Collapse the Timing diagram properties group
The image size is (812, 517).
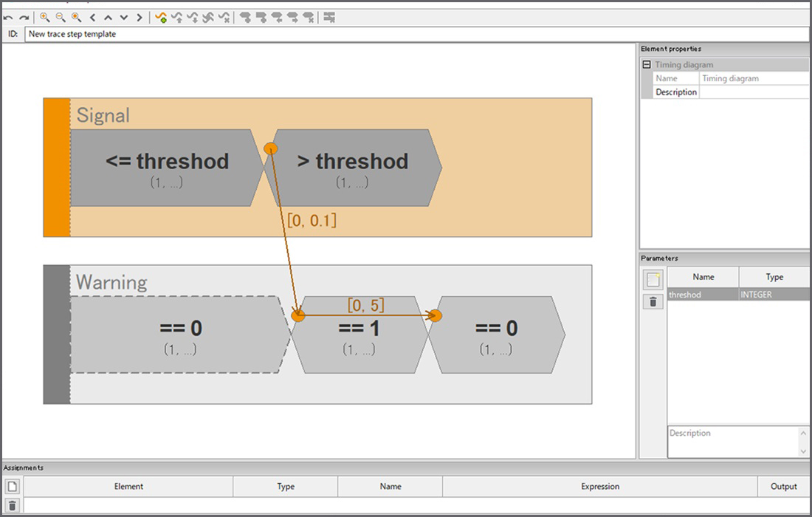tap(647, 65)
